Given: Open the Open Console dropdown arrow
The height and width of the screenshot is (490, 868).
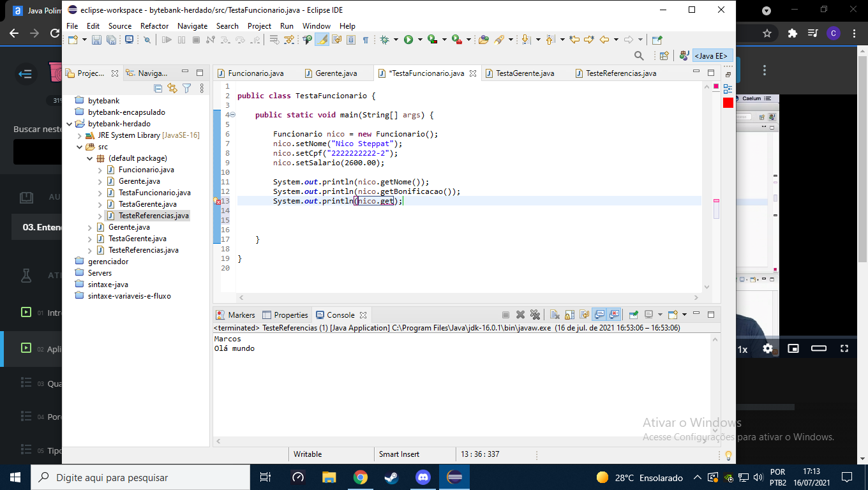Looking at the screenshot, I should (x=684, y=315).
